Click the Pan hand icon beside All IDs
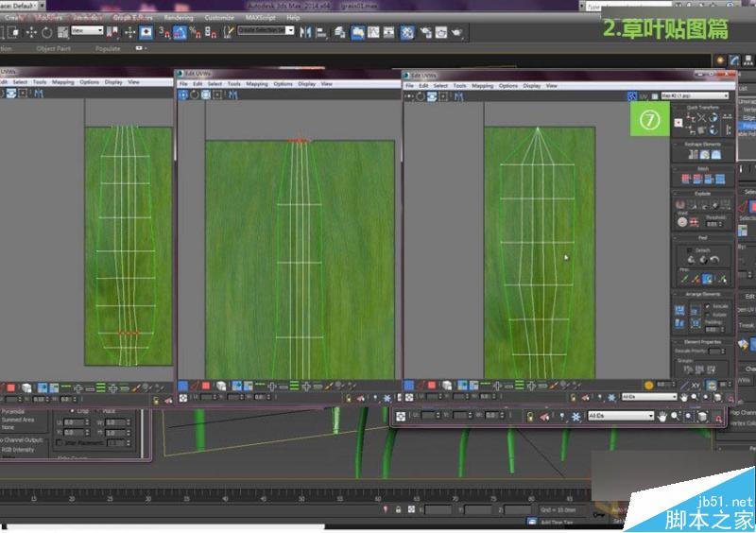Viewport: 756px width, 533px height. point(662,416)
